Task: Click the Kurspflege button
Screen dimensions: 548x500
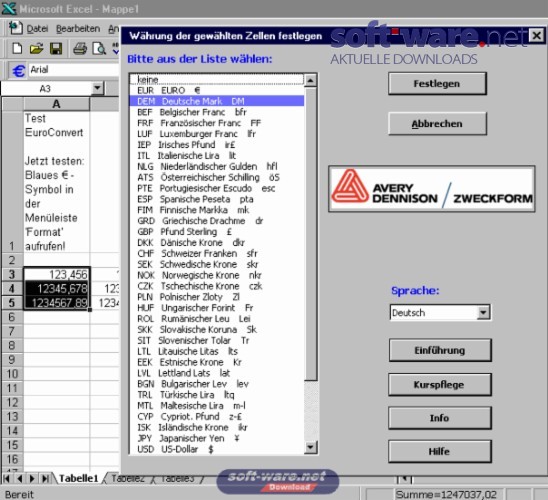Action: 440,384
